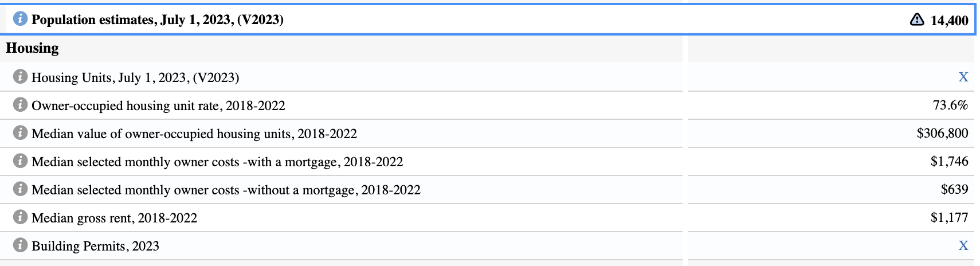Click info icon next to Housing Units
This screenshot has width=980, height=266.
[20, 77]
